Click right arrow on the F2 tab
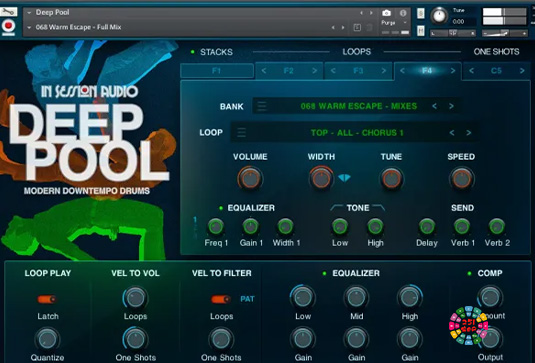The image size is (535, 363). point(314,71)
